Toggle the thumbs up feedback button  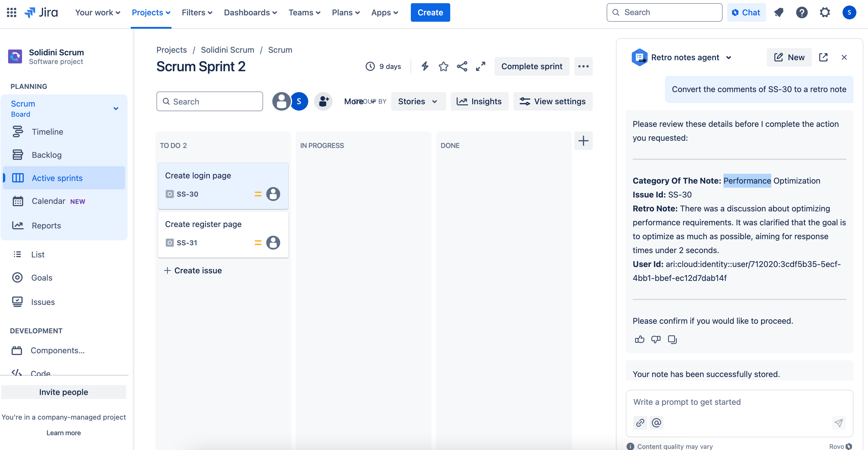[x=639, y=339]
